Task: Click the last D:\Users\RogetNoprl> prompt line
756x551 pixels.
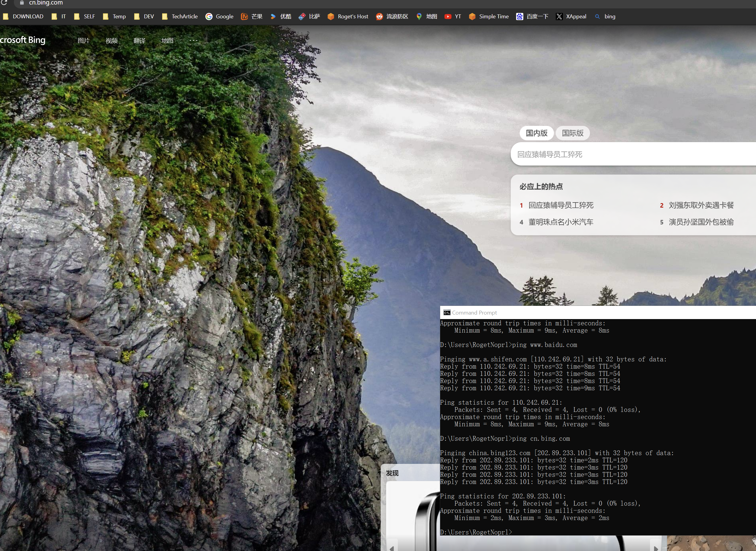Action: point(476,532)
